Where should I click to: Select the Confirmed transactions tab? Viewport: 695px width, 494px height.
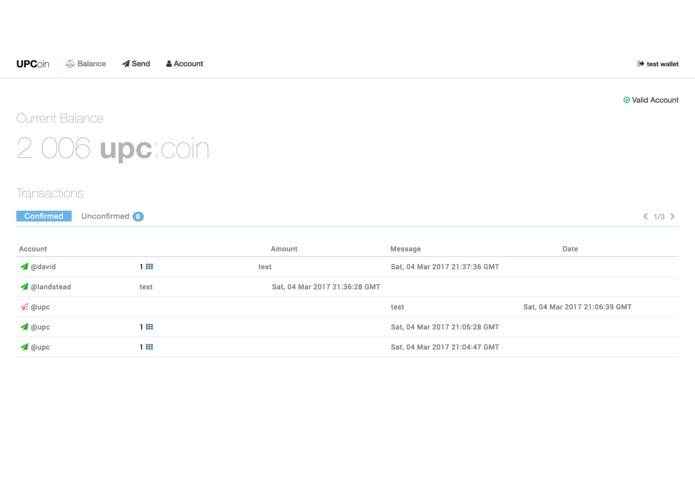coord(44,216)
